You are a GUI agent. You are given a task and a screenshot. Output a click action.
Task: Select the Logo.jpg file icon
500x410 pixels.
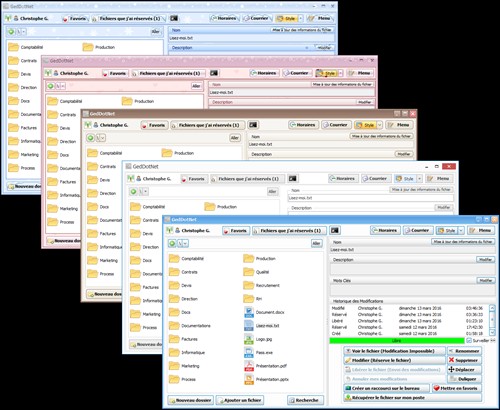coord(249,339)
